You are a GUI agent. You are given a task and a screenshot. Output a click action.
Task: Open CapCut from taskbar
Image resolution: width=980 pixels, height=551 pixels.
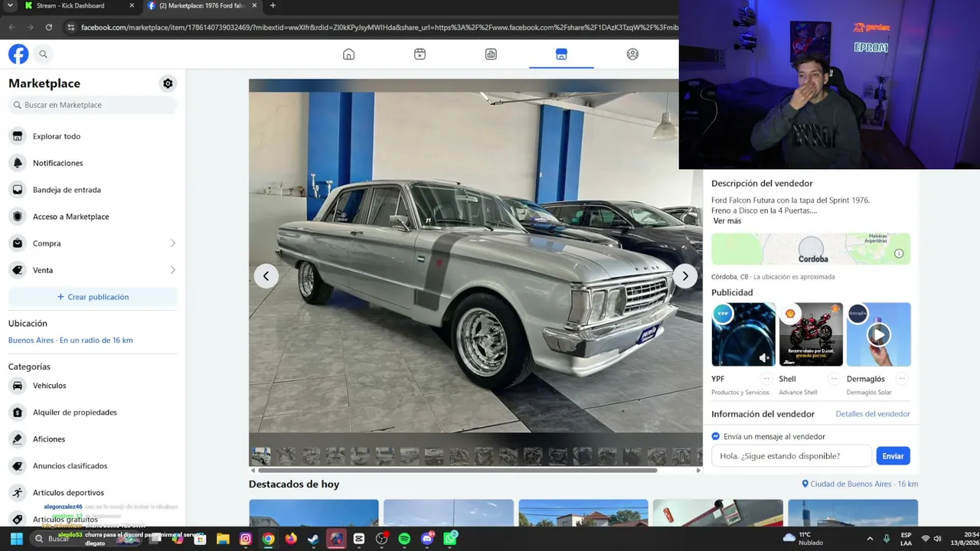tap(359, 539)
